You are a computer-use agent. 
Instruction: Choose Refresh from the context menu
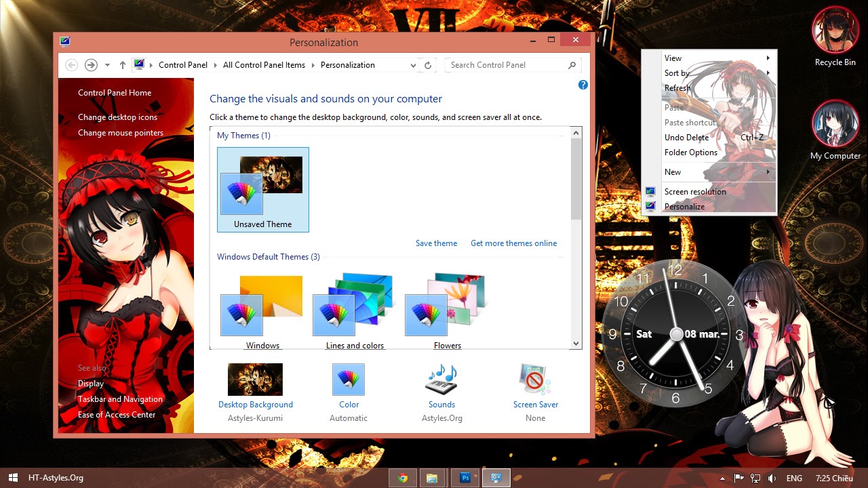[x=709, y=88]
